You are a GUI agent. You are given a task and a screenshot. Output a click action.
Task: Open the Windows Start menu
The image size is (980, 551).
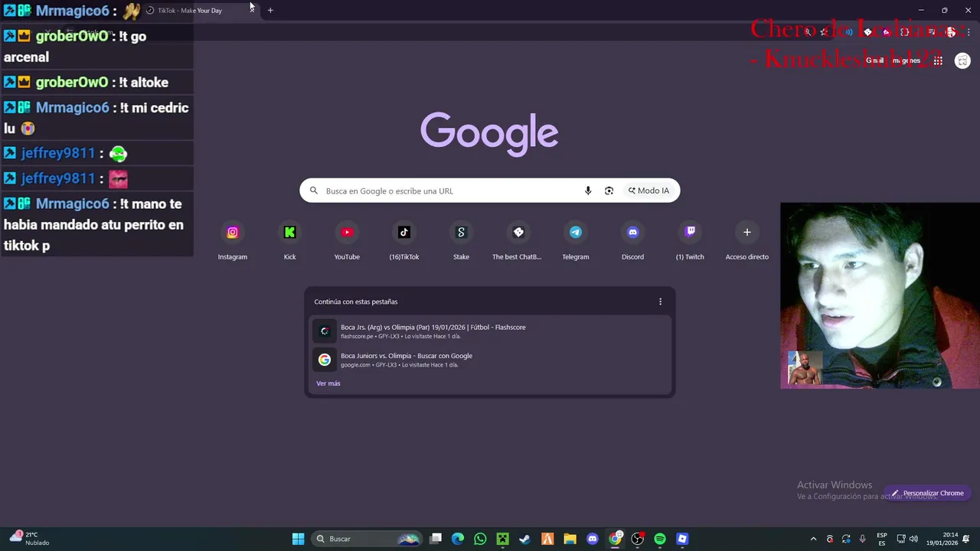point(299,539)
